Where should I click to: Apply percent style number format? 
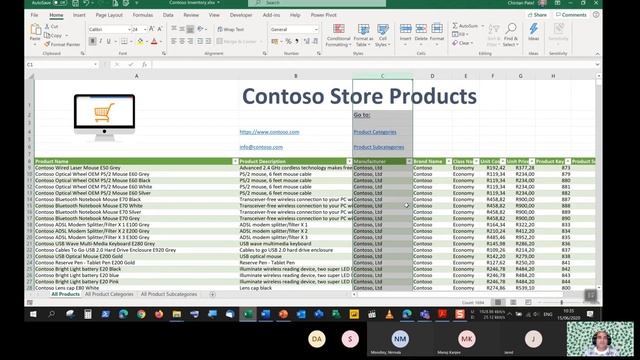[x=288, y=41]
